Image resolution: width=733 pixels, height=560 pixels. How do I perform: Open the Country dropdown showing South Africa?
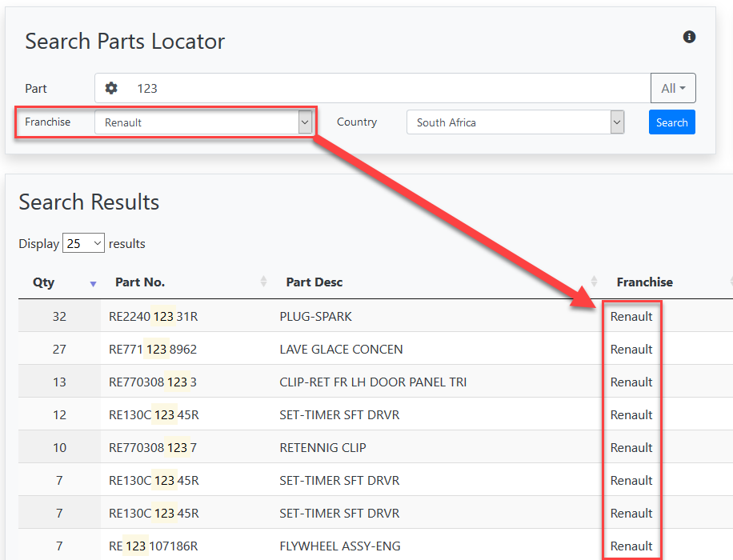pyautogui.click(x=515, y=122)
